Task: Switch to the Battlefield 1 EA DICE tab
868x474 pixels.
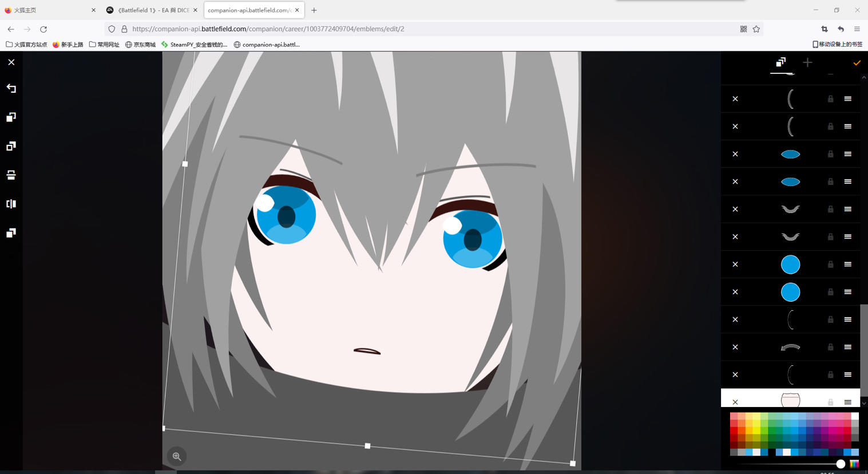Action: pos(152,10)
